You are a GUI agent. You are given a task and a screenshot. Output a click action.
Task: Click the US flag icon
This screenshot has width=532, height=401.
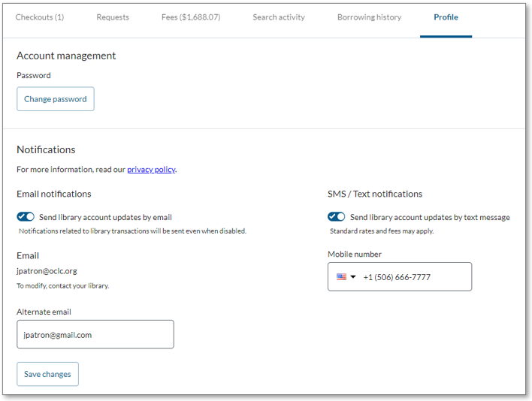coord(342,277)
